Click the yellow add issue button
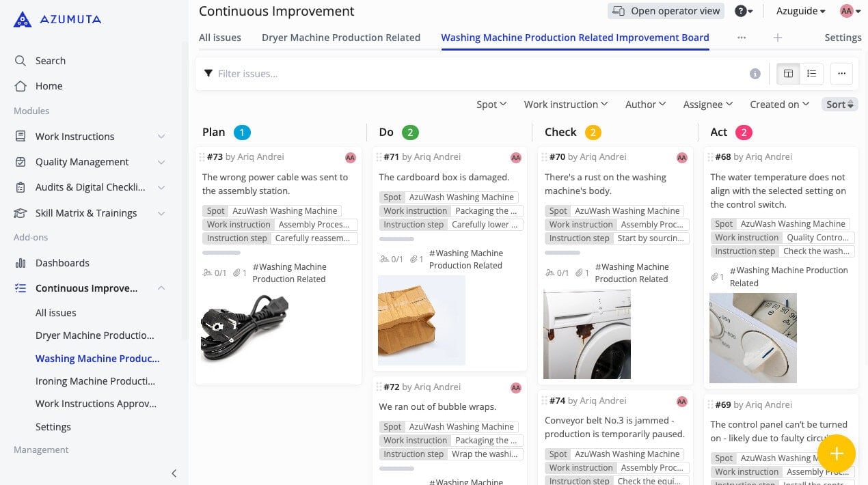 [x=836, y=454]
